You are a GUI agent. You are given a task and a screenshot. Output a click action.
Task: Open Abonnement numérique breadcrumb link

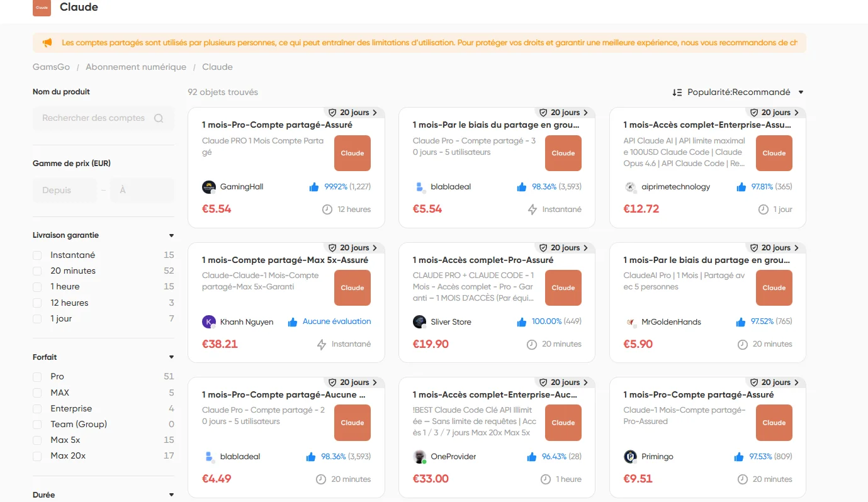pyautogui.click(x=136, y=67)
